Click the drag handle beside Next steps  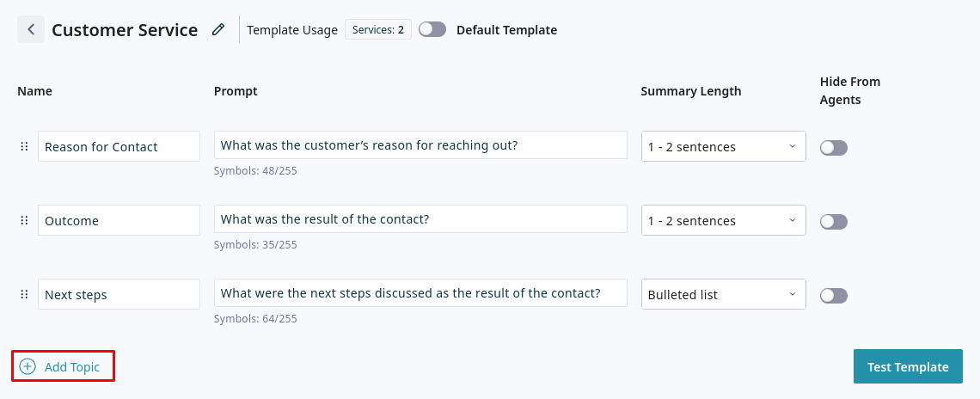click(x=24, y=295)
